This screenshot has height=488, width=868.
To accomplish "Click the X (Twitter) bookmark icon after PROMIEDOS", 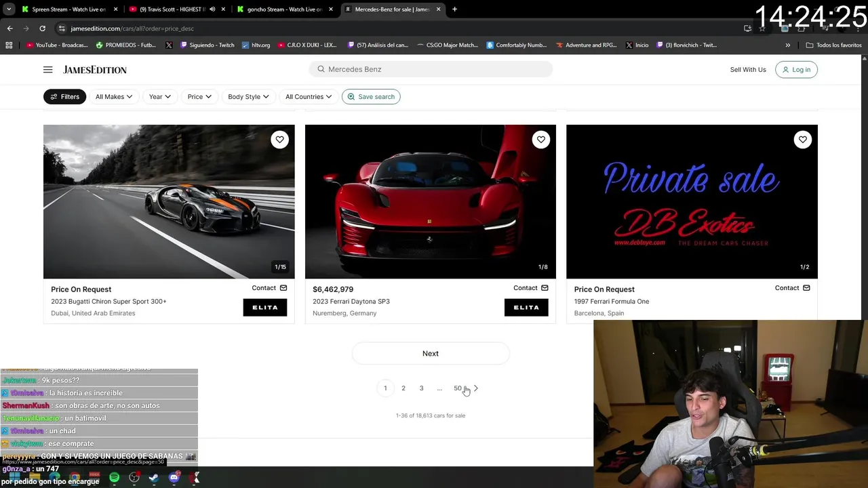I will click(169, 45).
